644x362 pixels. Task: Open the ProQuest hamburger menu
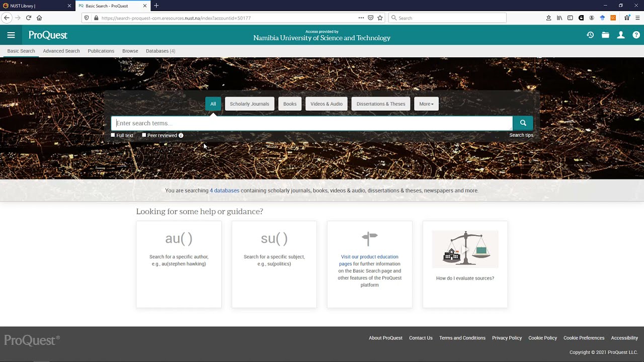(11, 35)
